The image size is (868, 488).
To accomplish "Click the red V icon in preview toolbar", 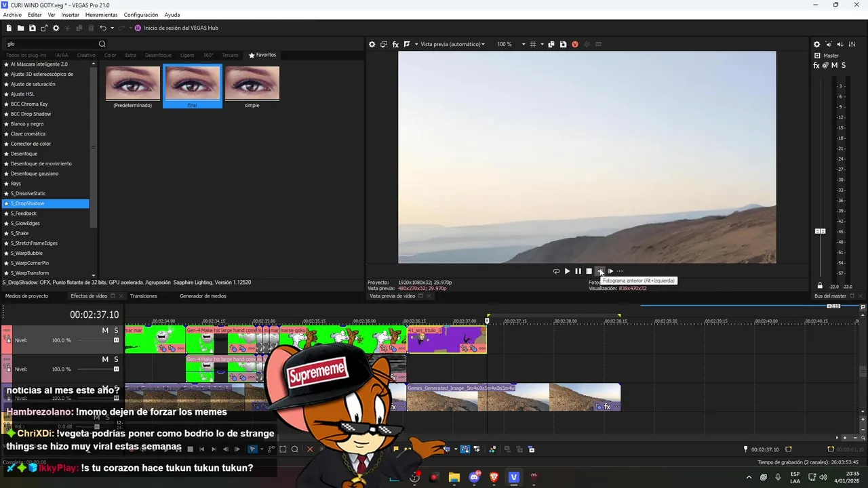I will click(575, 44).
